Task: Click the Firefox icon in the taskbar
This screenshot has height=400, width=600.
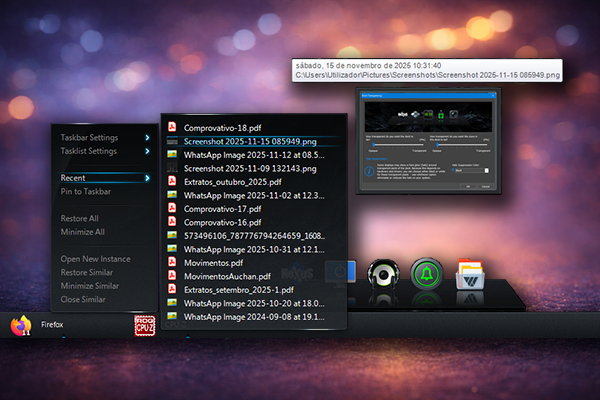Action: 20,325
